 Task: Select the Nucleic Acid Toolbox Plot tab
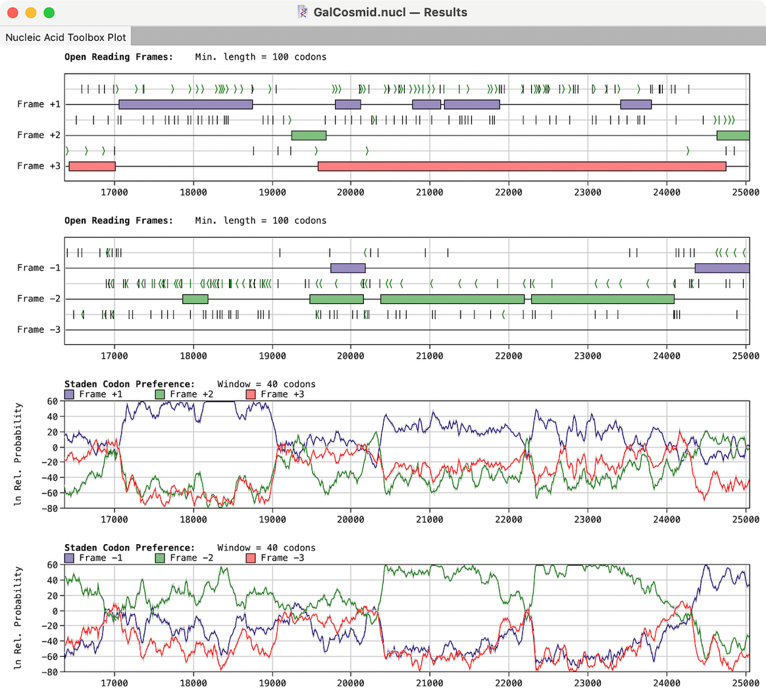point(66,37)
